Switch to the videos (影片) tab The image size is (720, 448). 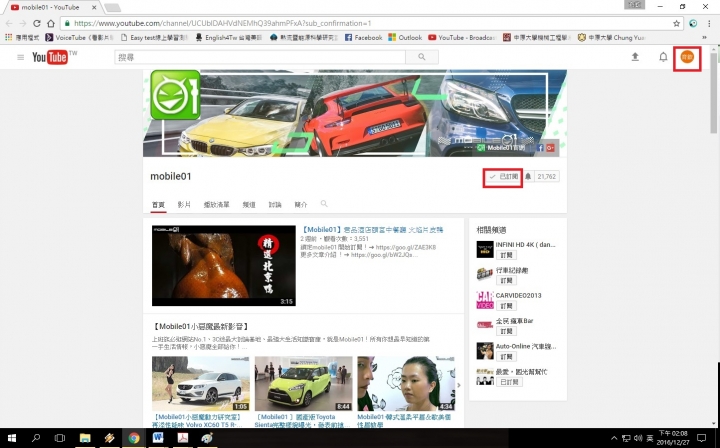[x=184, y=205]
